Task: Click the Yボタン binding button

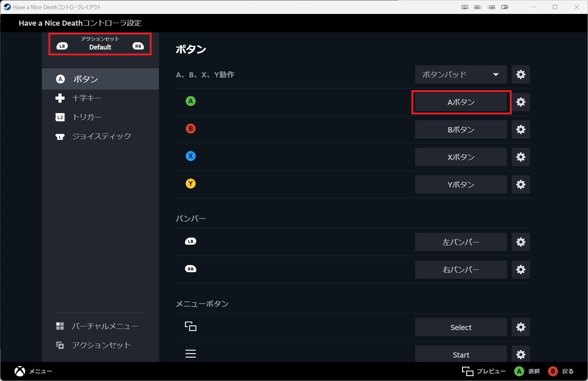Action: coord(461,184)
